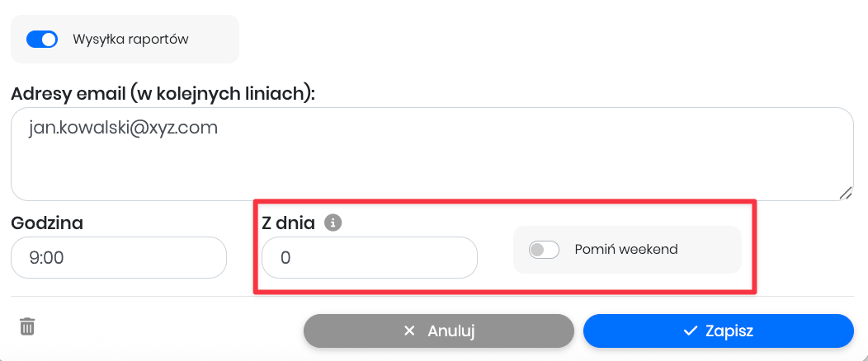Click the X icon in Anuluj button
The image size is (868, 361).
point(409,331)
